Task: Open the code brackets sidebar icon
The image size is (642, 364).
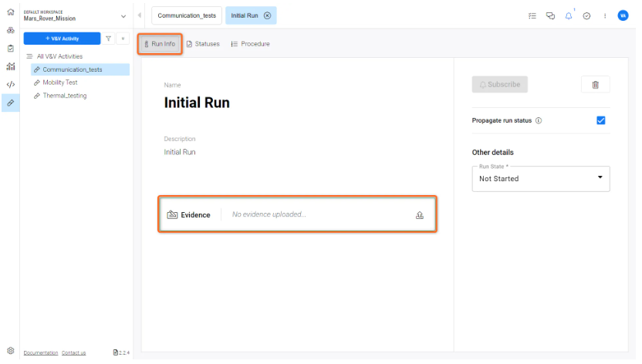Action: (10, 84)
